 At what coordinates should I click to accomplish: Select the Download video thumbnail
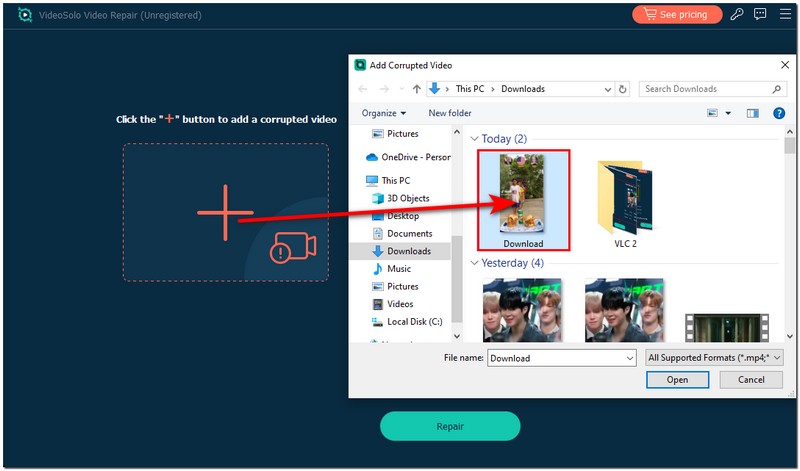click(x=523, y=198)
